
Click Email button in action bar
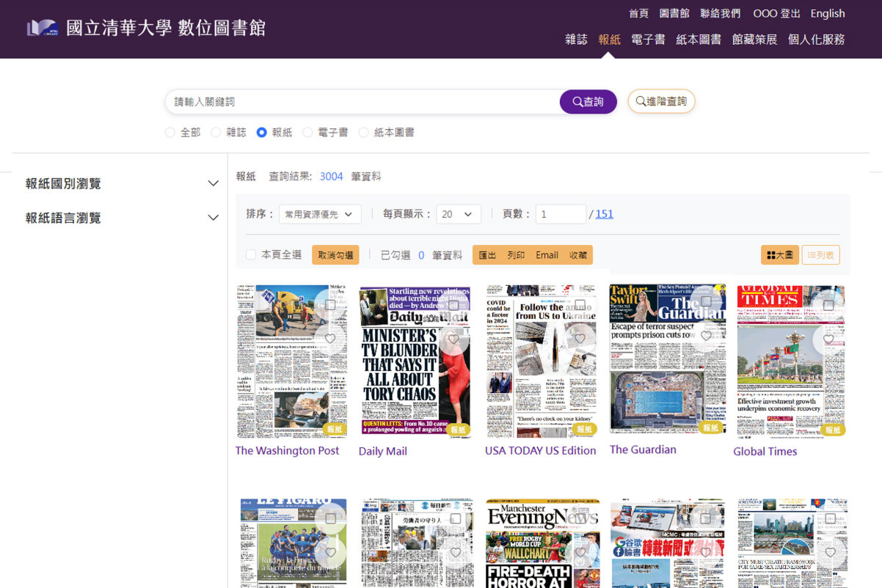547,255
